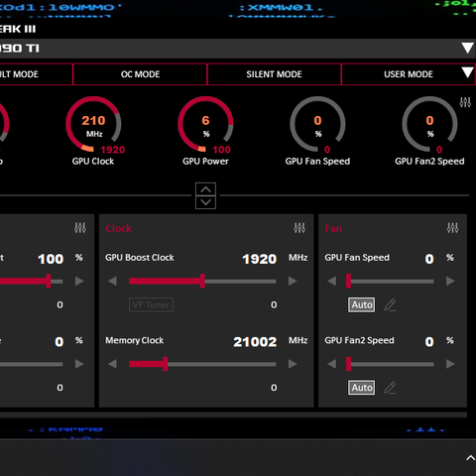476x476 pixels.
Task: Open Fan panel settings sliders icon
Action: [x=452, y=228]
